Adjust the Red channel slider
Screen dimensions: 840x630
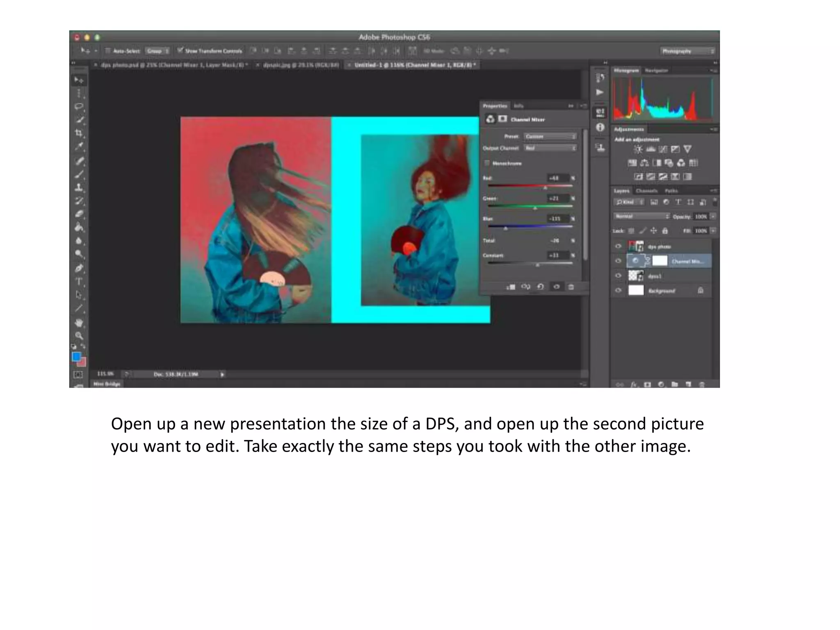tap(546, 187)
